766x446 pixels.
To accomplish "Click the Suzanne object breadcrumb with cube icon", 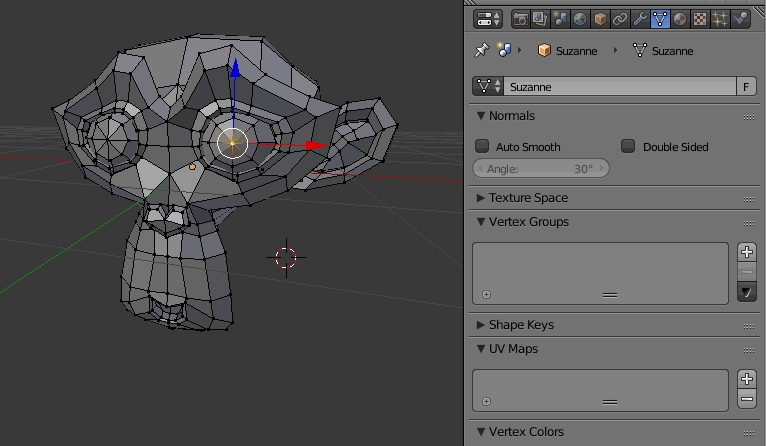I will pos(567,50).
